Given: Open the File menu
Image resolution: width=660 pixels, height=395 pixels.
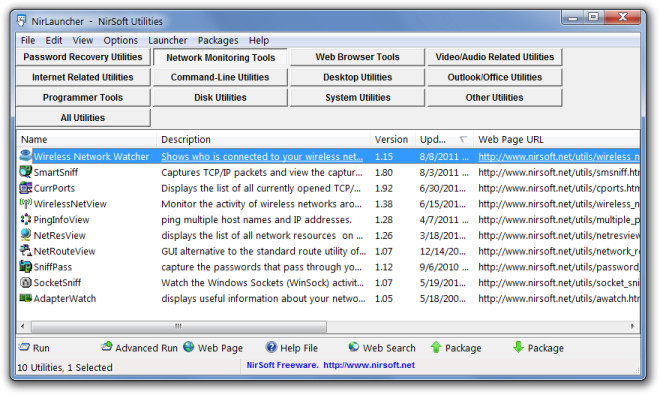Looking at the screenshot, I should click(28, 40).
